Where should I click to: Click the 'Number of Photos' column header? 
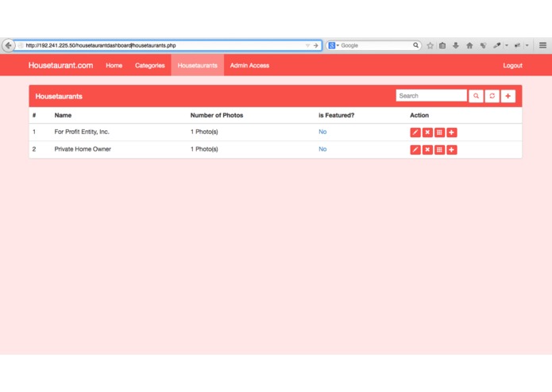217,115
